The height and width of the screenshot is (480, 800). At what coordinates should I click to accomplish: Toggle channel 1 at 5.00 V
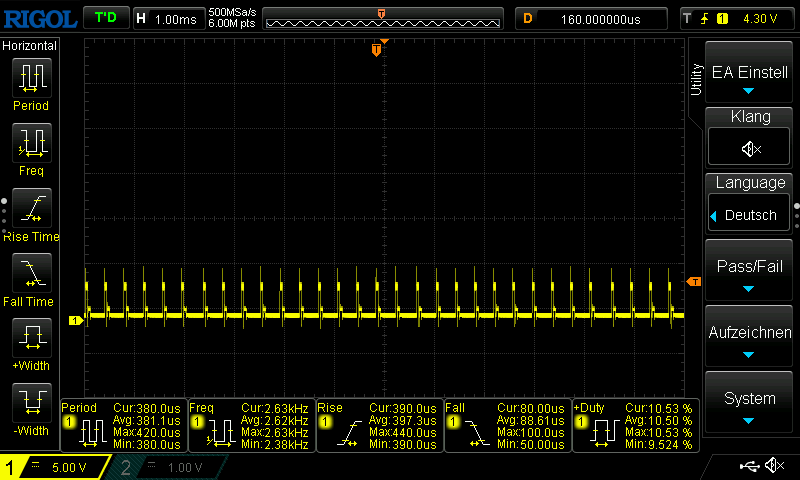54,467
